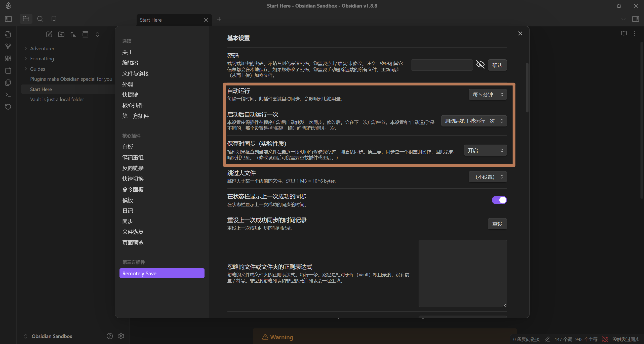Expand the Guides folder
Image resolution: width=644 pixels, height=344 pixels.
[x=37, y=69]
